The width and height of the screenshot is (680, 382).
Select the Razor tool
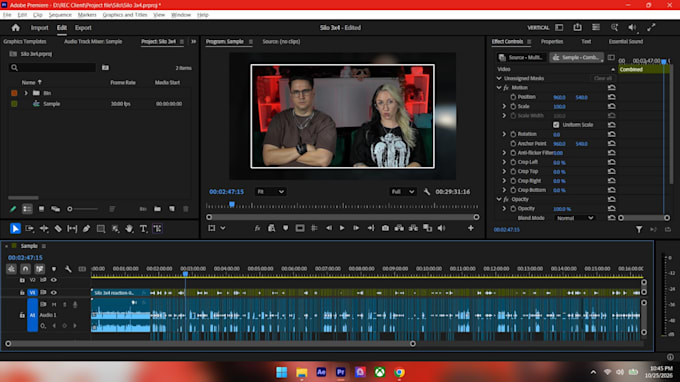tap(58, 229)
